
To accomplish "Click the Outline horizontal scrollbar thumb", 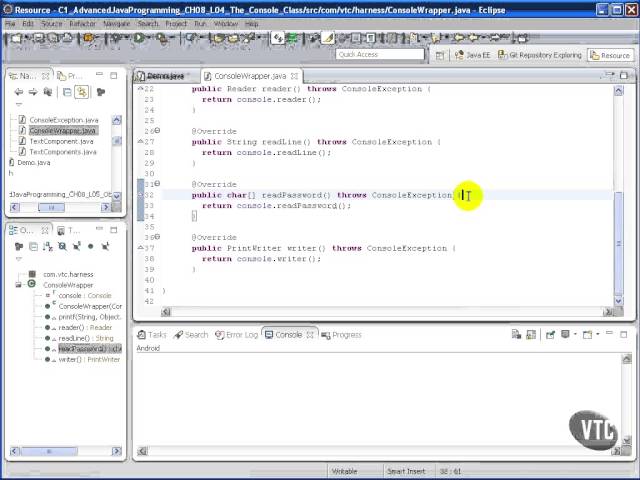I will pyautogui.click(x=49, y=451).
